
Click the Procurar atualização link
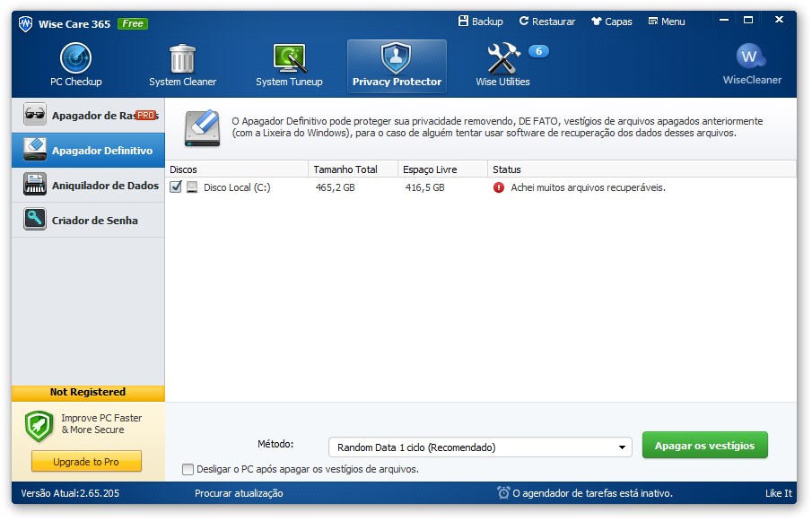[239, 493]
